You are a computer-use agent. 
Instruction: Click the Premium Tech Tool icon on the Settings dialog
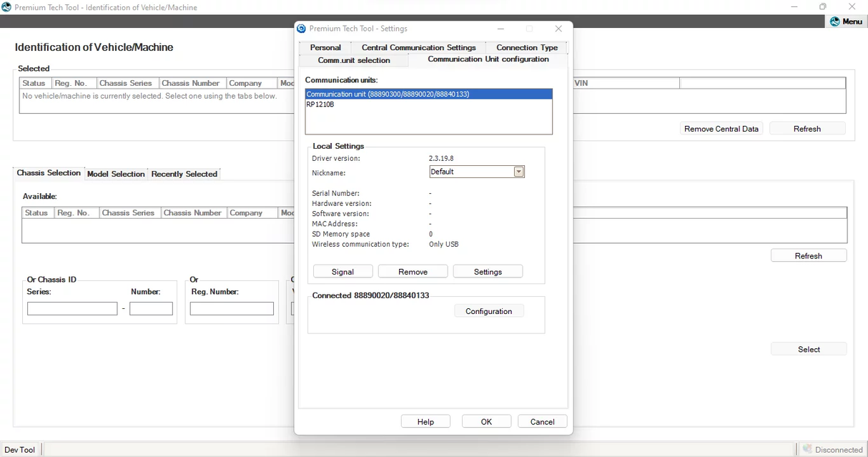(x=302, y=29)
